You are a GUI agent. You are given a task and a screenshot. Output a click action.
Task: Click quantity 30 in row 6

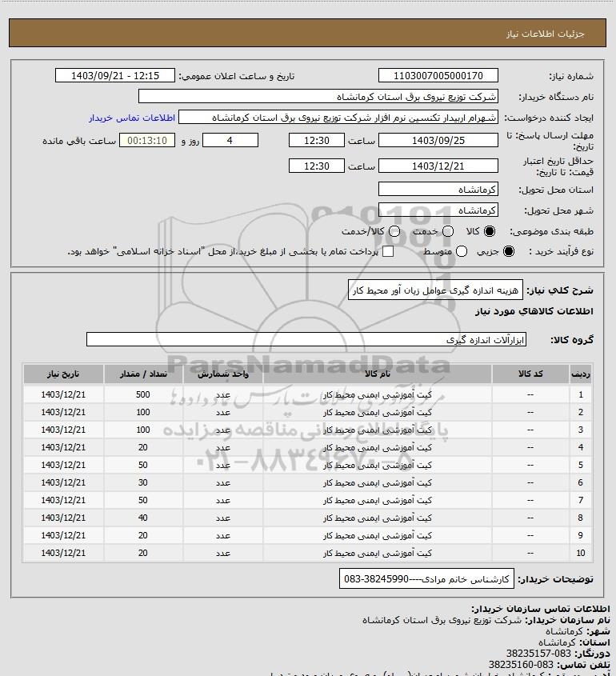pyautogui.click(x=143, y=482)
